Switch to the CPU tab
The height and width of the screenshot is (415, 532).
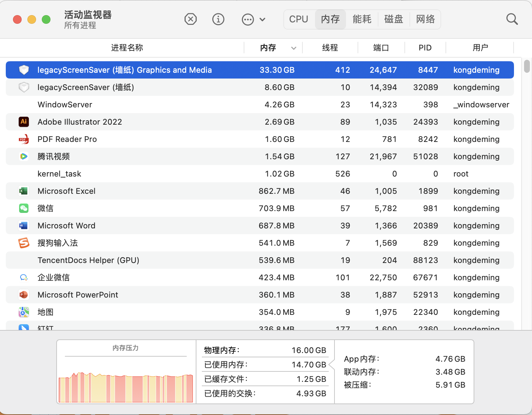[x=298, y=19]
